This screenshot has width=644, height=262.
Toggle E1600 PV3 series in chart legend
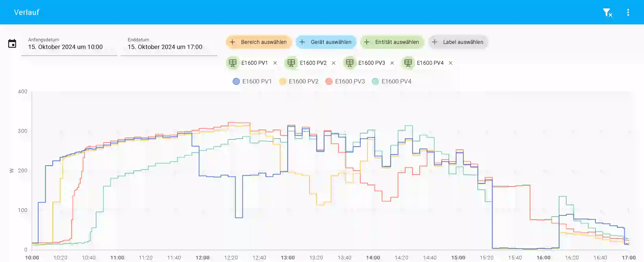345,81
